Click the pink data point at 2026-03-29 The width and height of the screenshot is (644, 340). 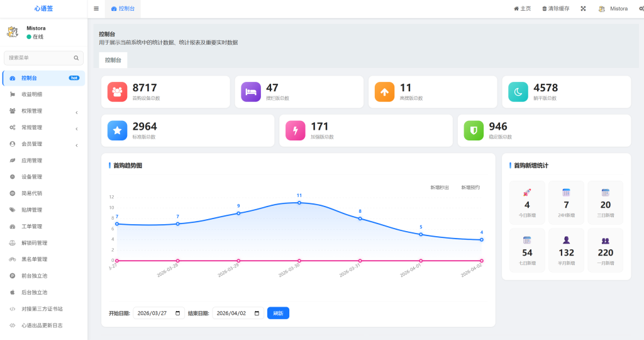[x=238, y=261]
